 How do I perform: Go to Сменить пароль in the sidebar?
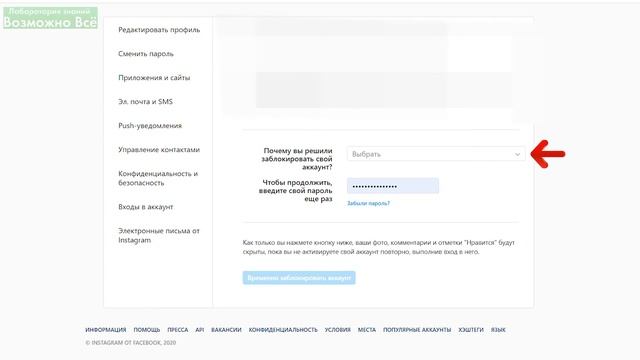pyautogui.click(x=146, y=54)
